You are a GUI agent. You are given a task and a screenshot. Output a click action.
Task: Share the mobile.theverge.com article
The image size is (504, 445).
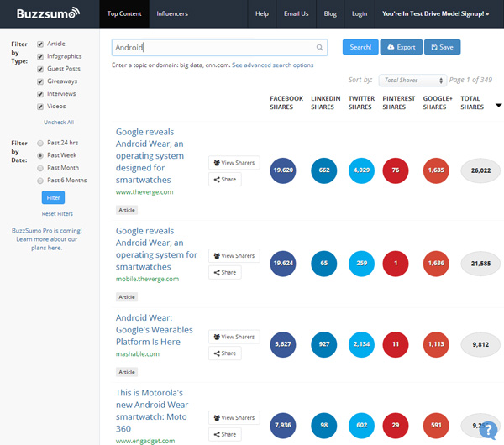[225, 273]
